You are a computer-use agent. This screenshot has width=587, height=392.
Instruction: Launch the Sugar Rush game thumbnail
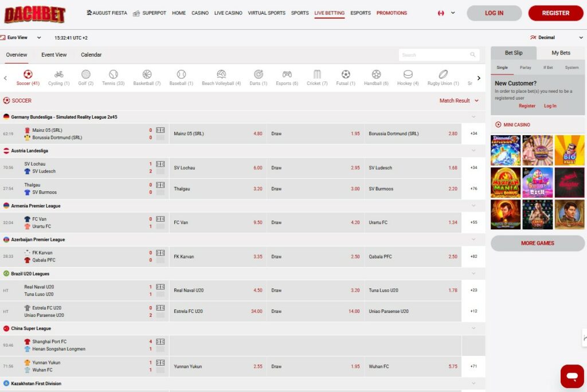pyautogui.click(x=538, y=182)
